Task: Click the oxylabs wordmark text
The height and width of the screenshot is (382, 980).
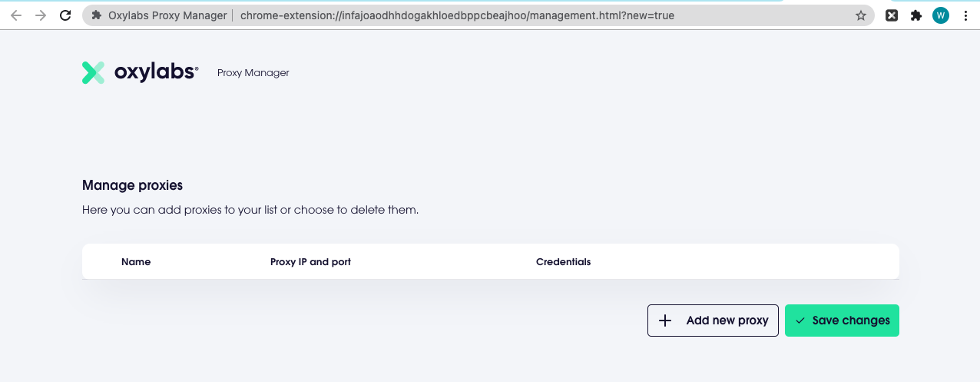Action: pos(156,72)
